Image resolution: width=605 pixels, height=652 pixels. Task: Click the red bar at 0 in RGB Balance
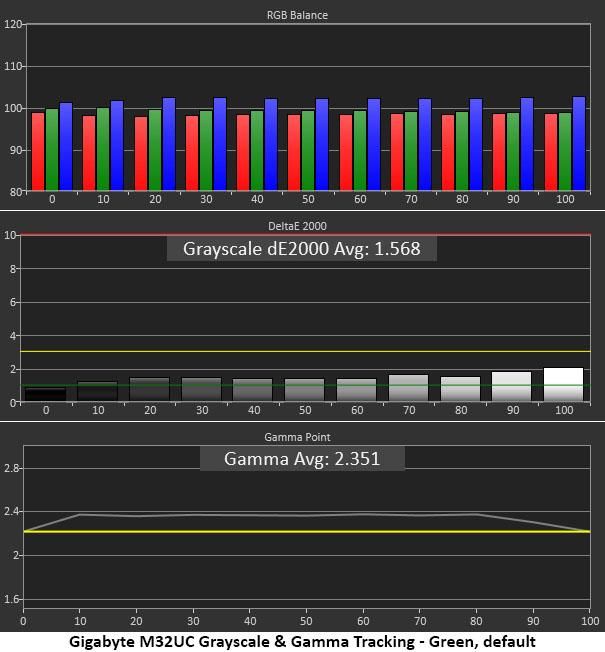point(38,152)
